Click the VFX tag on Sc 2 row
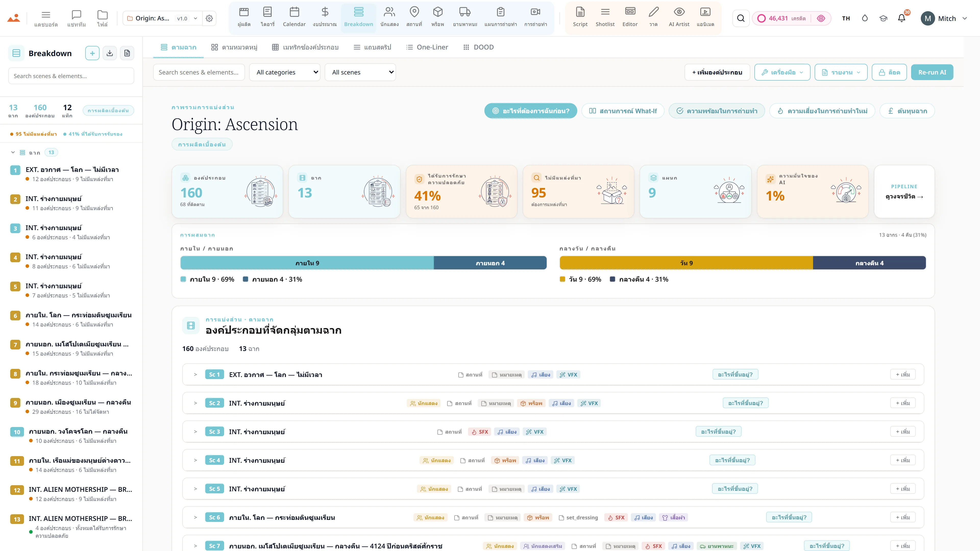This screenshot has height=551, width=980. pyautogui.click(x=589, y=403)
